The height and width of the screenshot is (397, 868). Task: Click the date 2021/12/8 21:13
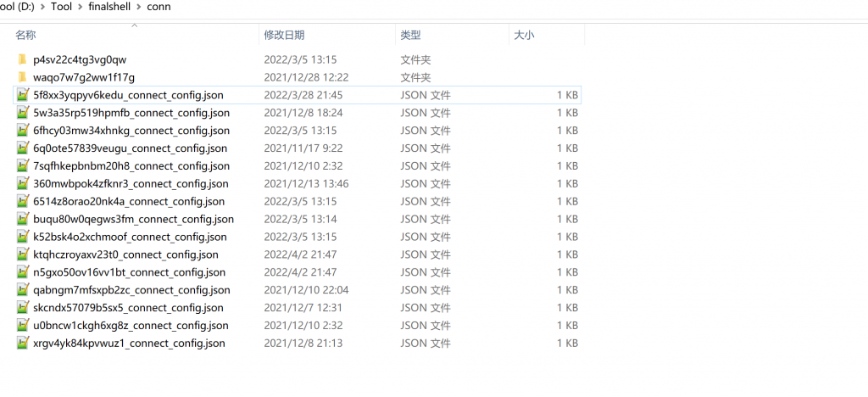point(303,343)
